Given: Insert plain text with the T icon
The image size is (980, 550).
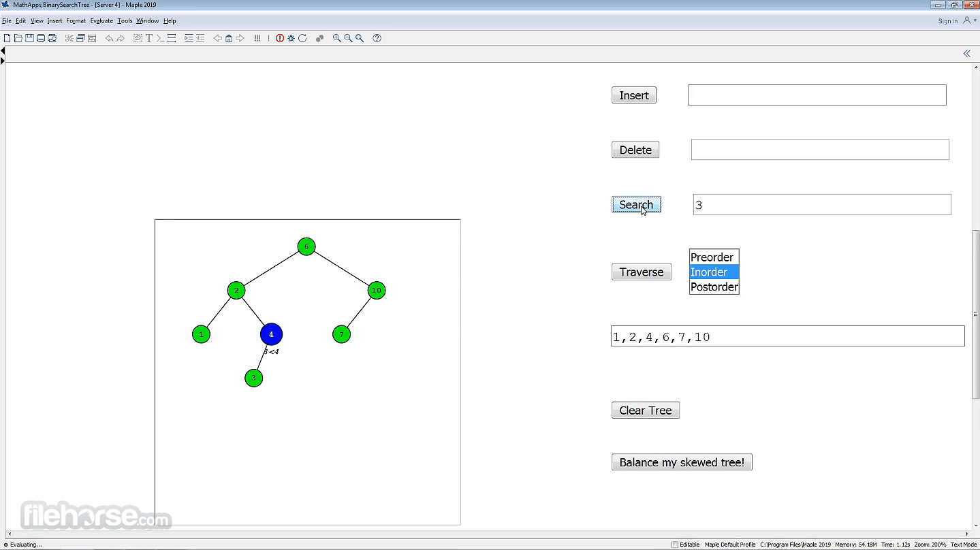Looking at the screenshot, I should (149, 38).
